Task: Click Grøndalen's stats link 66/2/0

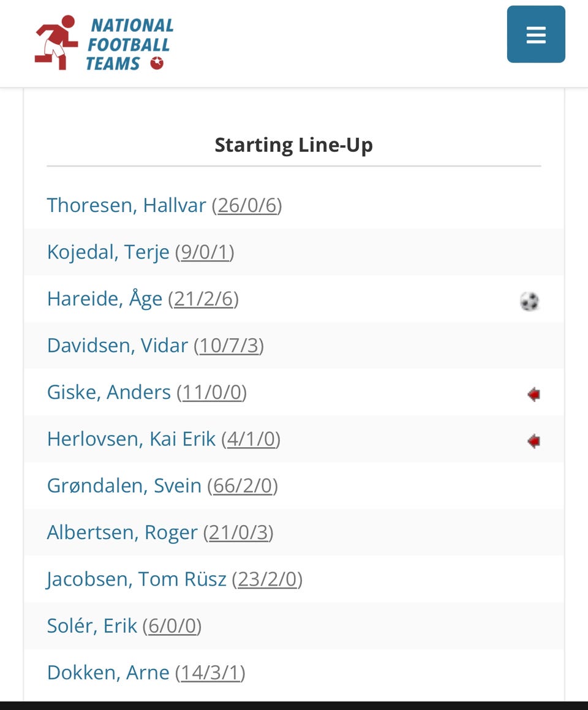Action: 243,486
